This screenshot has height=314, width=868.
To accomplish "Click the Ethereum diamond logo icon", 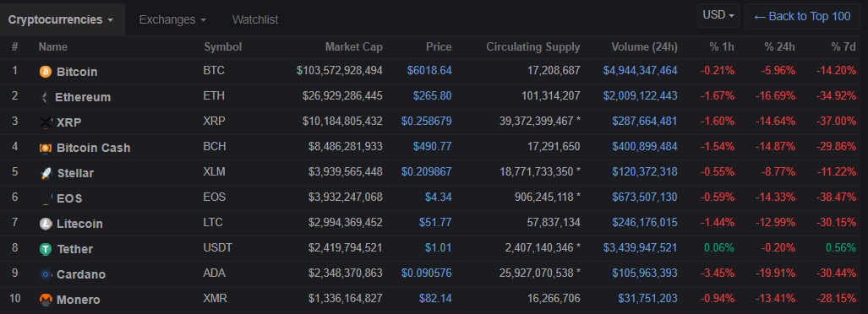I will pos(45,97).
